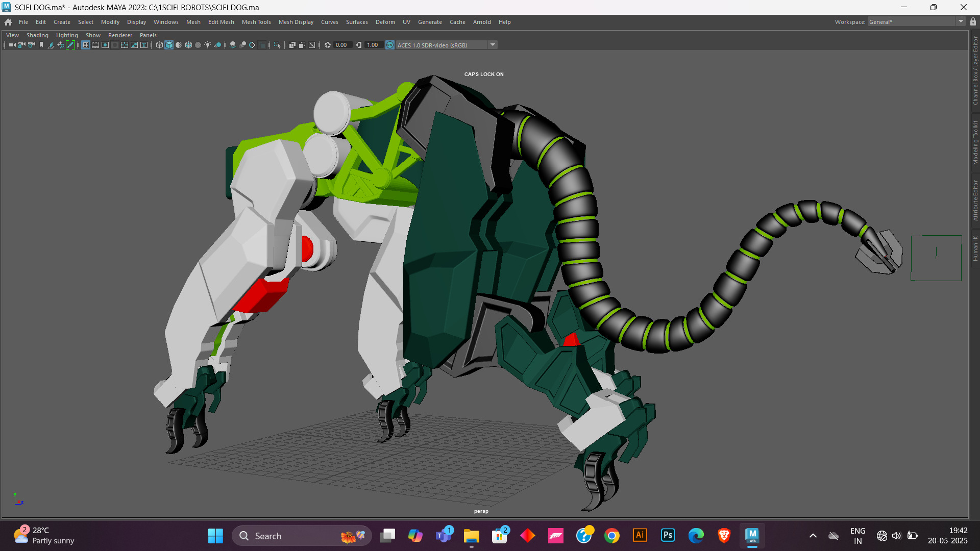
Task: Toggle the Depth of Field icon
Action: pos(262,45)
